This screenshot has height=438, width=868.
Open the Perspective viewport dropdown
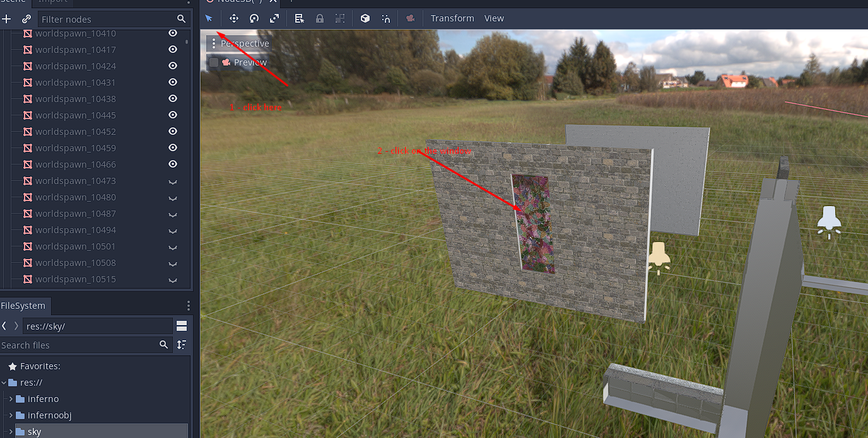pos(245,43)
